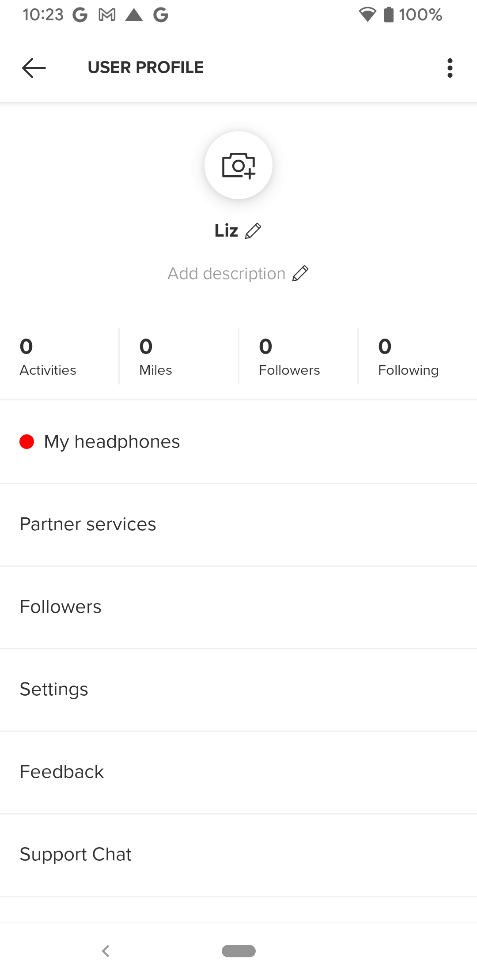Viewport: 477px width, 980px height.
Task: Open the Following count stat
Action: point(408,357)
